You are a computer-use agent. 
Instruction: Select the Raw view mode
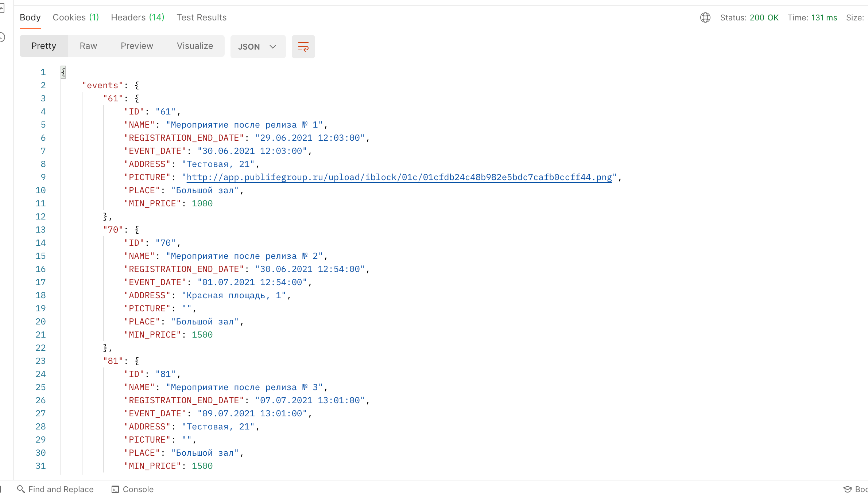88,46
